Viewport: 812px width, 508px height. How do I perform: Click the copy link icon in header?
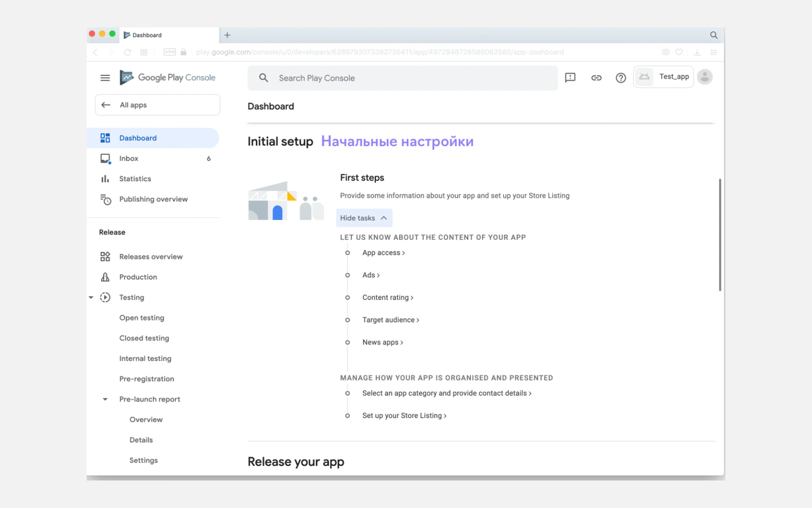pyautogui.click(x=596, y=78)
